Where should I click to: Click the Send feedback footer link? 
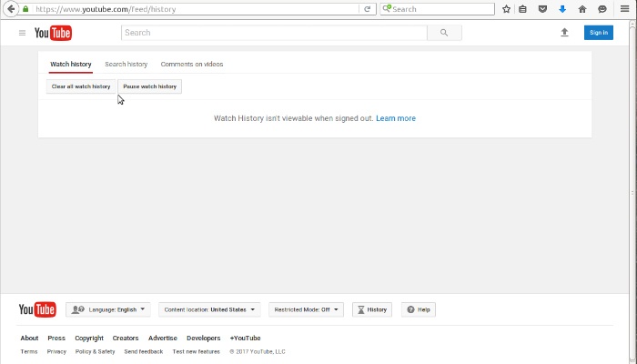pos(144,352)
